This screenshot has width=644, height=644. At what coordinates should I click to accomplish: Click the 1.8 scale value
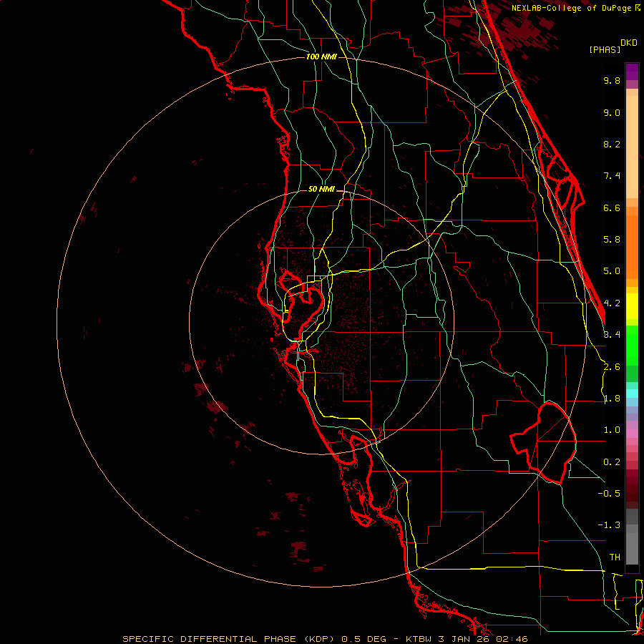coord(612,399)
